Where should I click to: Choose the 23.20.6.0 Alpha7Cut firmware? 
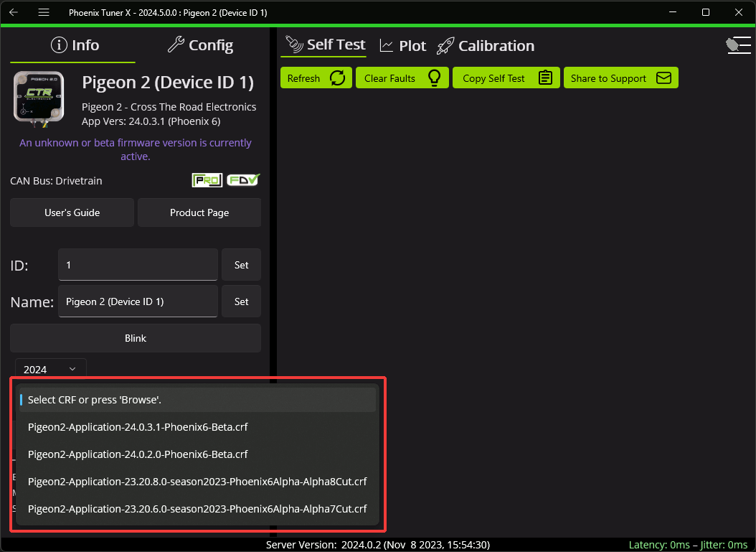pos(197,509)
